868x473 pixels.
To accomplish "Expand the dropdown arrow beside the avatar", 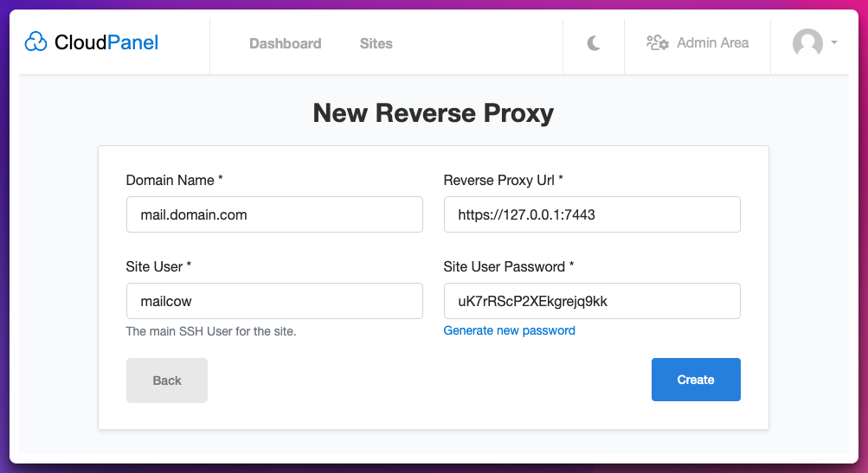I will coord(833,42).
